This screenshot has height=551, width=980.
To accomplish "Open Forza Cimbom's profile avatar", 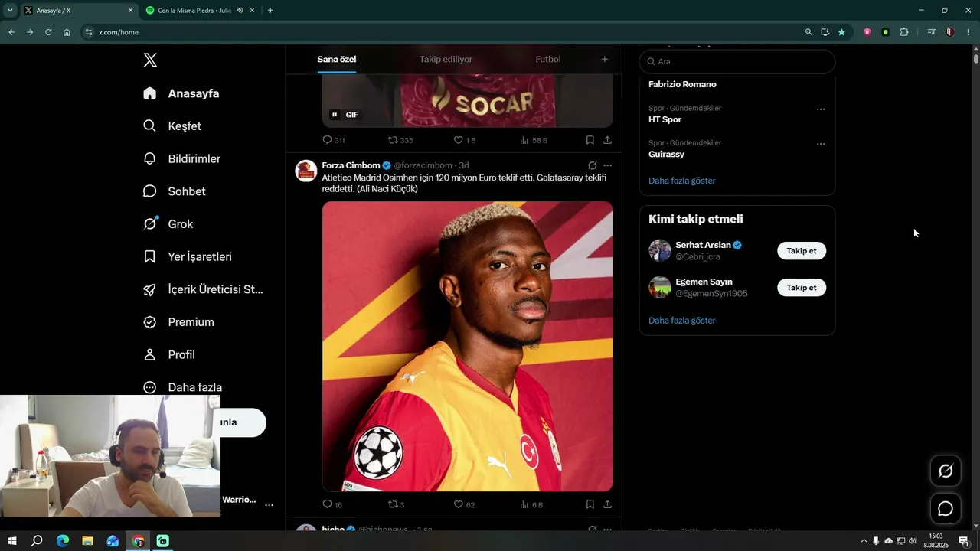I will 306,171.
